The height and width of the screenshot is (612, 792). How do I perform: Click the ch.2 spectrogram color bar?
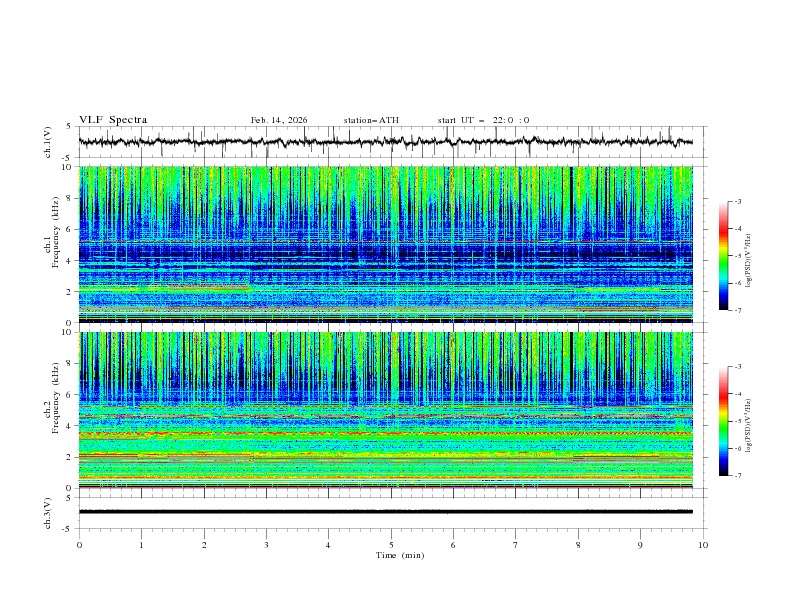[x=723, y=421]
